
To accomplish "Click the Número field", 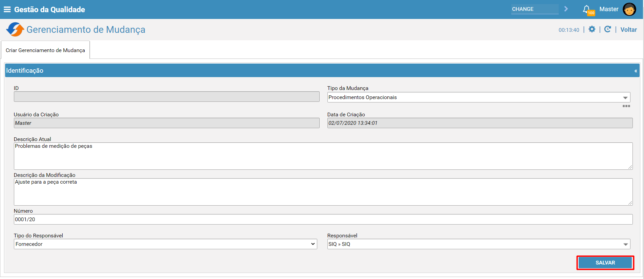I will [323, 219].
